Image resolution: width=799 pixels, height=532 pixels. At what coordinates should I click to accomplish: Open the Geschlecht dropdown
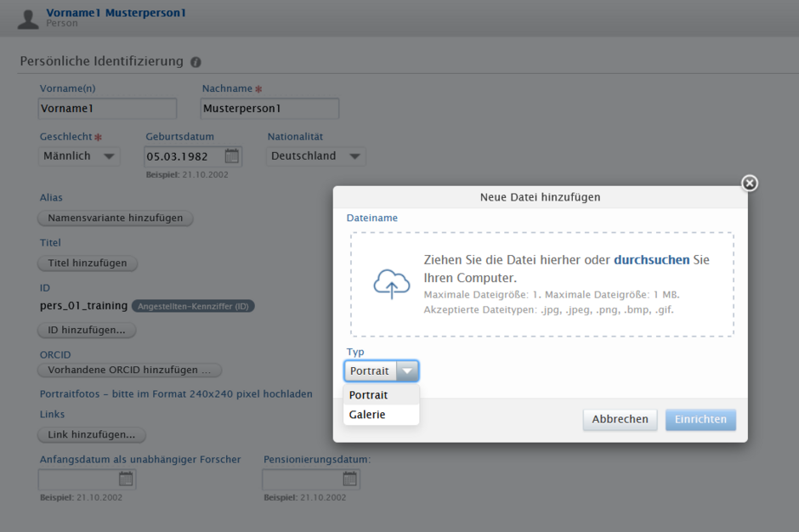[79, 156]
